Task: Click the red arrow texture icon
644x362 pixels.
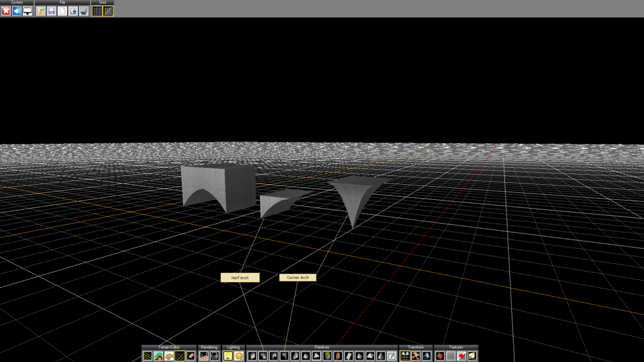Action: coord(461,356)
